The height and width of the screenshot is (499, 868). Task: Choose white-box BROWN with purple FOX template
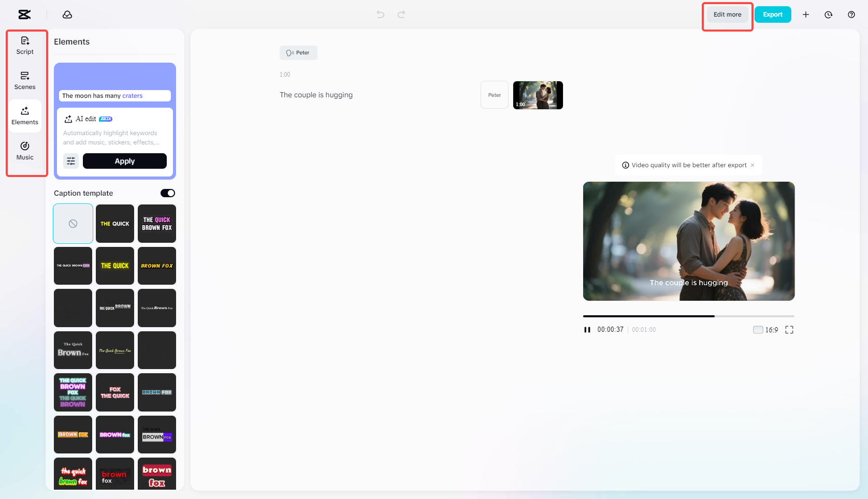(x=157, y=434)
